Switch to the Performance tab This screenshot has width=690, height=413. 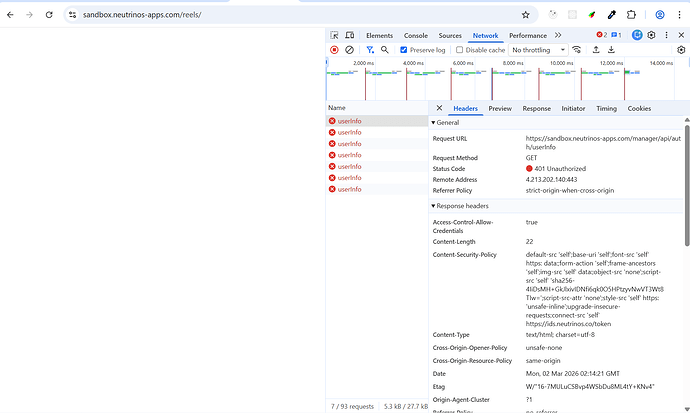[x=528, y=36]
